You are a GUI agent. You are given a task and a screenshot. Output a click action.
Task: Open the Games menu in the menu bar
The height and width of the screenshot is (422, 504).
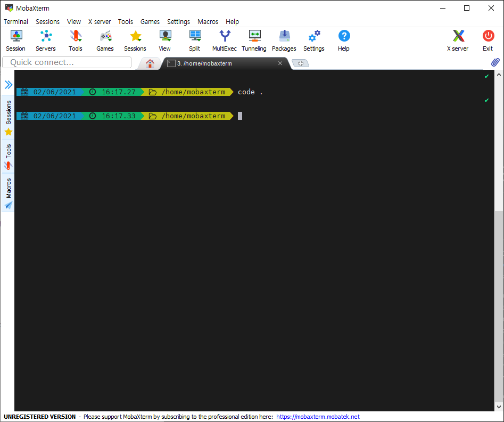pyautogui.click(x=150, y=21)
